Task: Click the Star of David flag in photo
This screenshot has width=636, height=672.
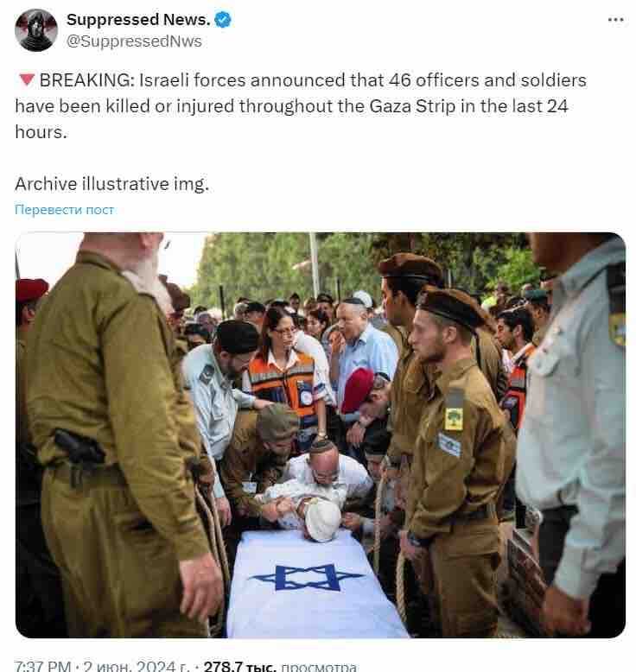Action: pyautogui.click(x=307, y=578)
